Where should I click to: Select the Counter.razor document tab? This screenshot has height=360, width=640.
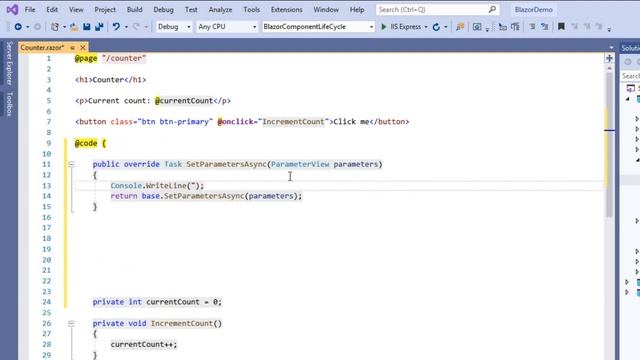(x=42, y=48)
